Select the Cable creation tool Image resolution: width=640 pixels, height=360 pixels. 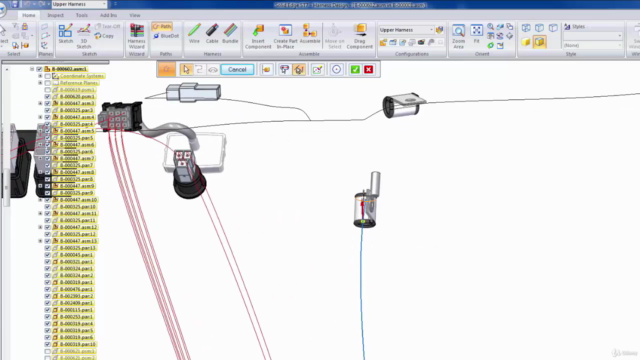tap(212, 33)
